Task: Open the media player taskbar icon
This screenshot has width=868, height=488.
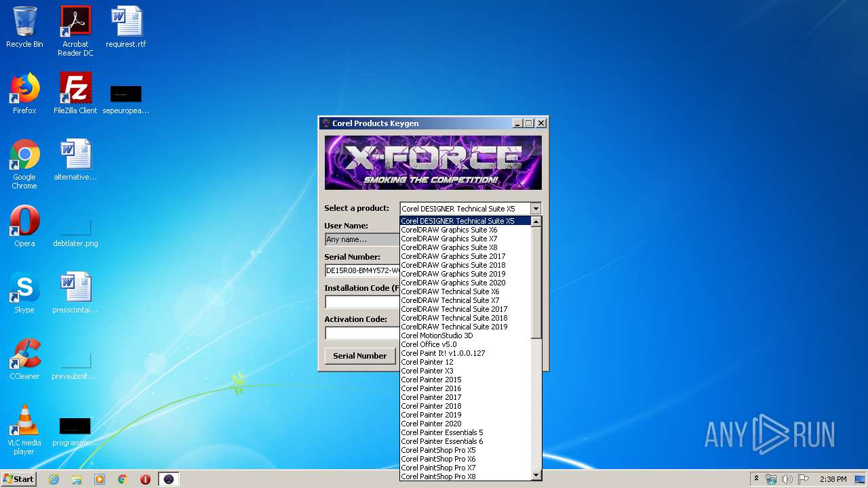Action: 100,479
